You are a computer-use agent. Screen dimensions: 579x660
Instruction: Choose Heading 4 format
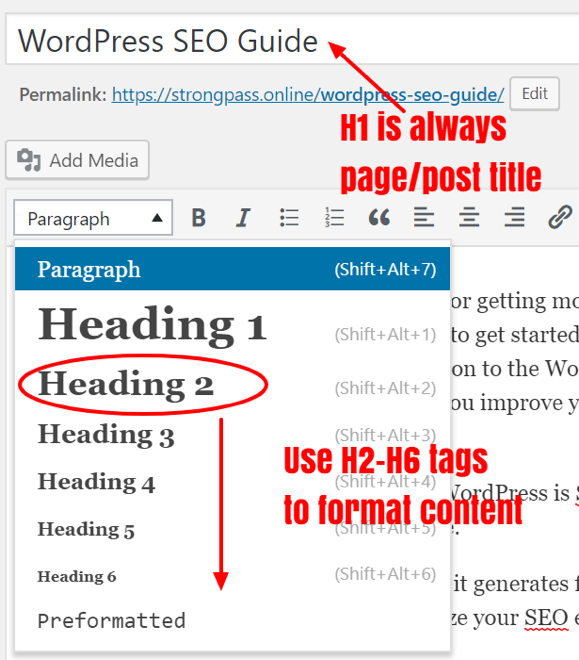pos(232,482)
